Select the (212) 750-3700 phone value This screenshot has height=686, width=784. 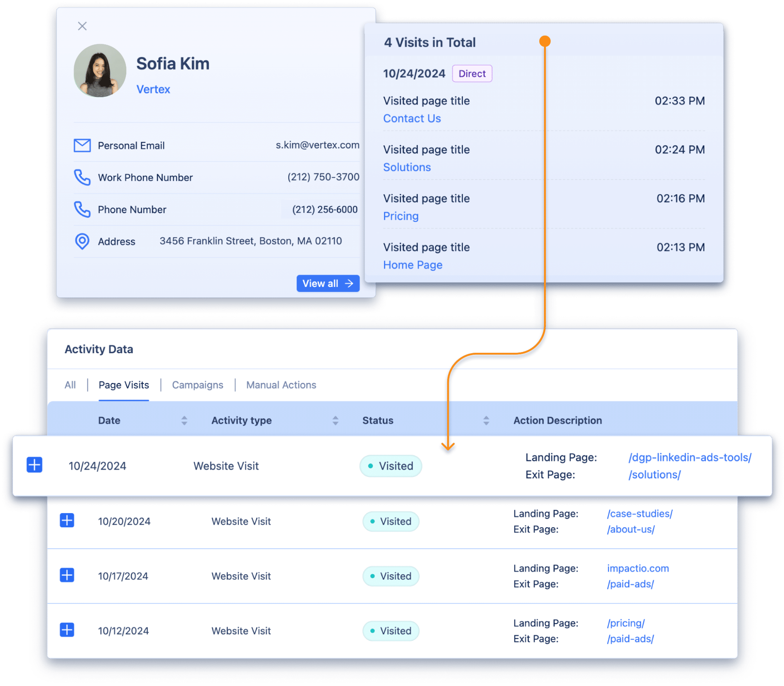click(x=323, y=177)
